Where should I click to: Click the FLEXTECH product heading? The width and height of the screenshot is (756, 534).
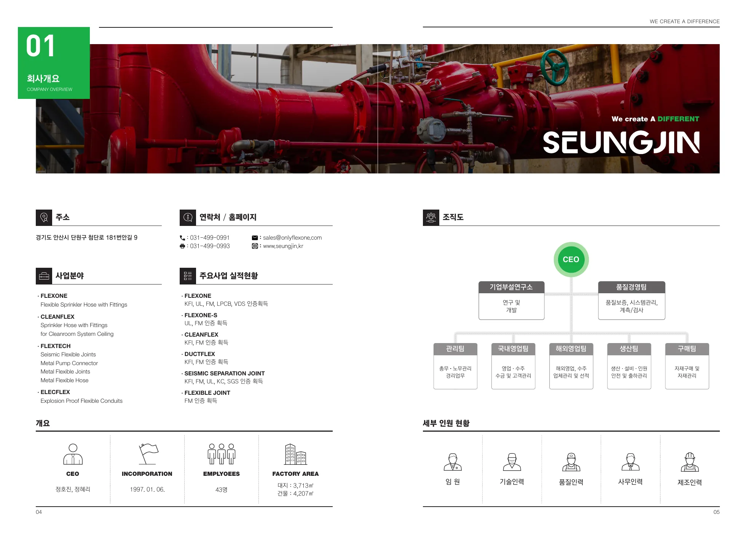(x=56, y=346)
